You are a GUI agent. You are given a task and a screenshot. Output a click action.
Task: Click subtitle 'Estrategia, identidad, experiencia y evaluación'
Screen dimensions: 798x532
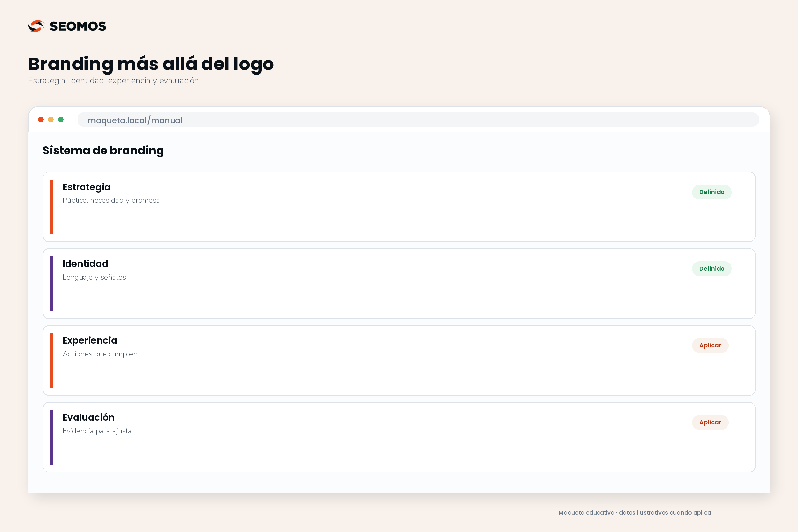(113, 81)
